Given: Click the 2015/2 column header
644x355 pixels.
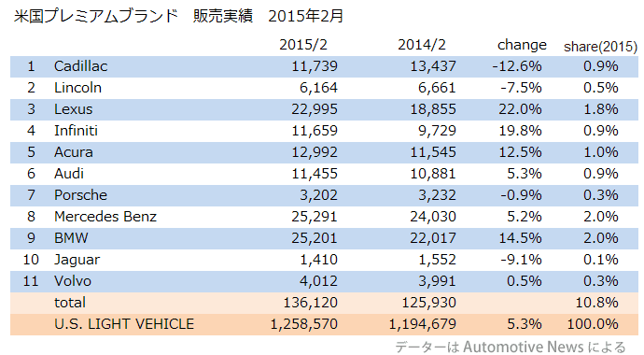Looking at the screenshot, I should tap(303, 45).
